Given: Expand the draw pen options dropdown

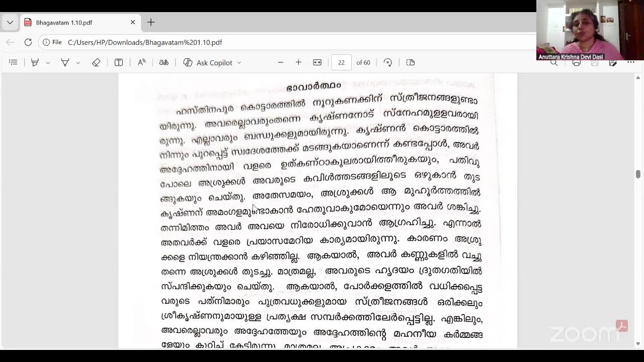Looking at the screenshot, I should click(x=78, y=63).
